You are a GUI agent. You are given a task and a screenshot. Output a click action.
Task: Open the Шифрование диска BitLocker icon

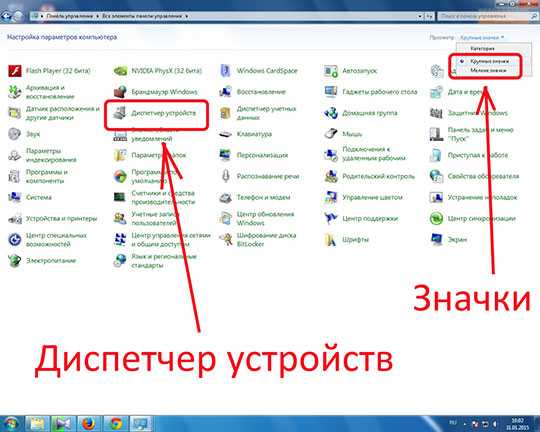226,240
